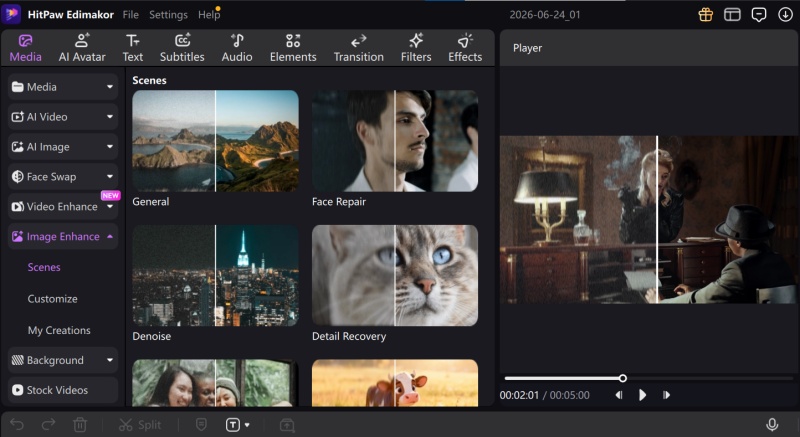
Task: Open the Filters tab
Action: (x=416, y=48)
